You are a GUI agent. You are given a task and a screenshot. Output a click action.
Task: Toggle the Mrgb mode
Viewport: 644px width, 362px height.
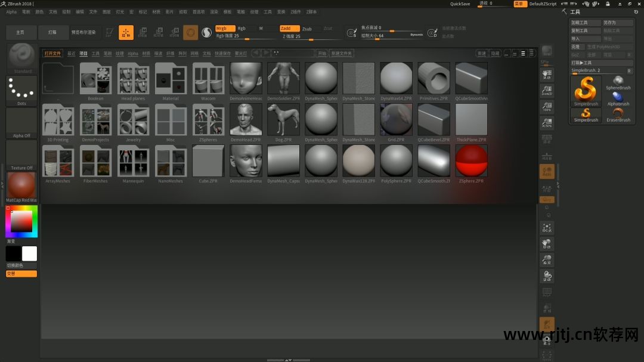point(225,29)
